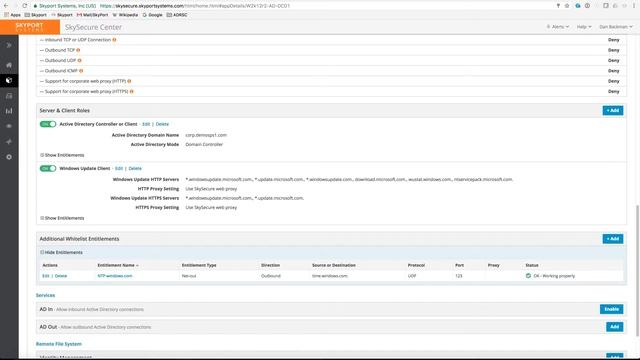
Task: Expand the sidebar with the double-chevron icon
Action: 9,45
